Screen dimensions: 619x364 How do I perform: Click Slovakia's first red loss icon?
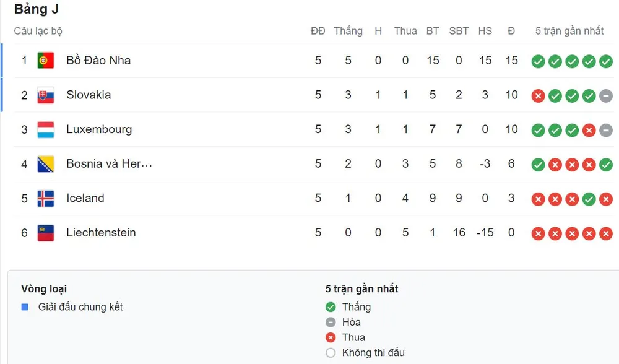(538, 96)
